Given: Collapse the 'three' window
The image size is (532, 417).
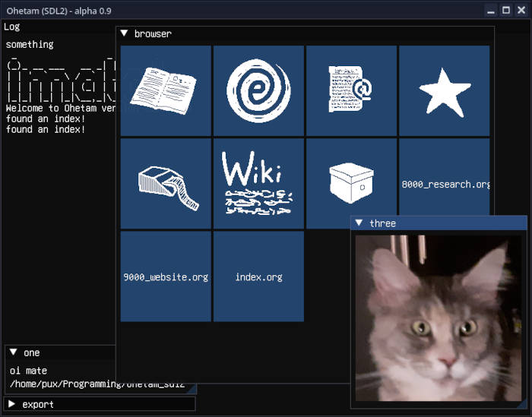Looking at the screenshot, I should tap(359, 223).
